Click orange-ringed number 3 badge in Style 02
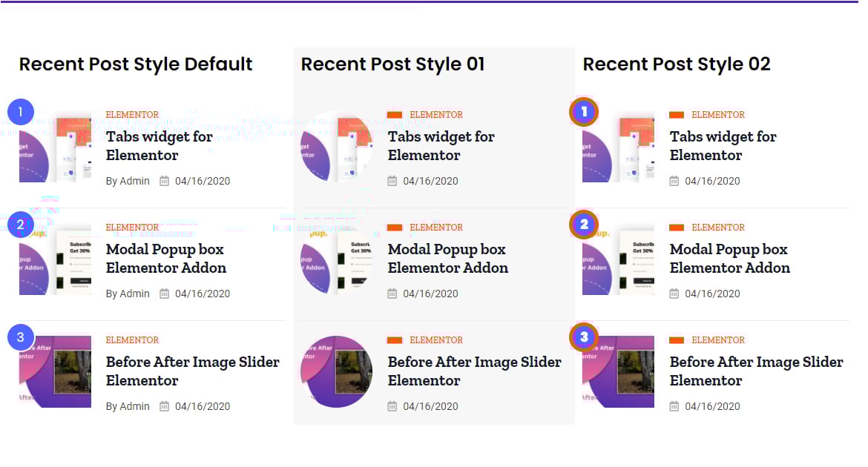Image resolution: width=868 pixels, height=467 pixels. click(x=584, y=337)
